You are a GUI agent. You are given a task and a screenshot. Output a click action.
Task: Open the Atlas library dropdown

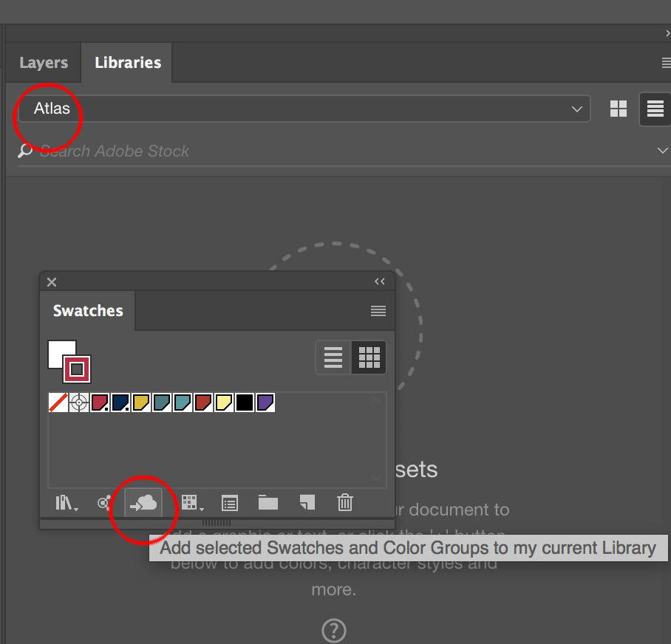pos(304,109)
